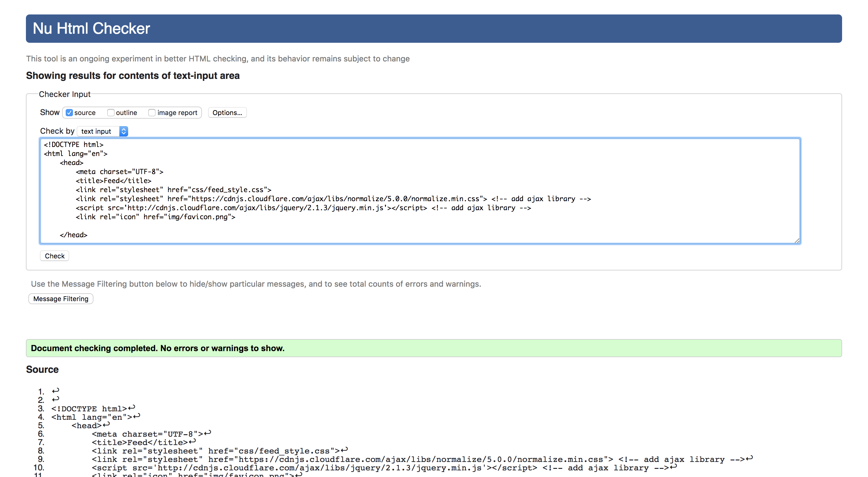868x477 pixels.
Task: Click source line 7 '<title>Feed</title>'
Action: (x=140, y=442)
